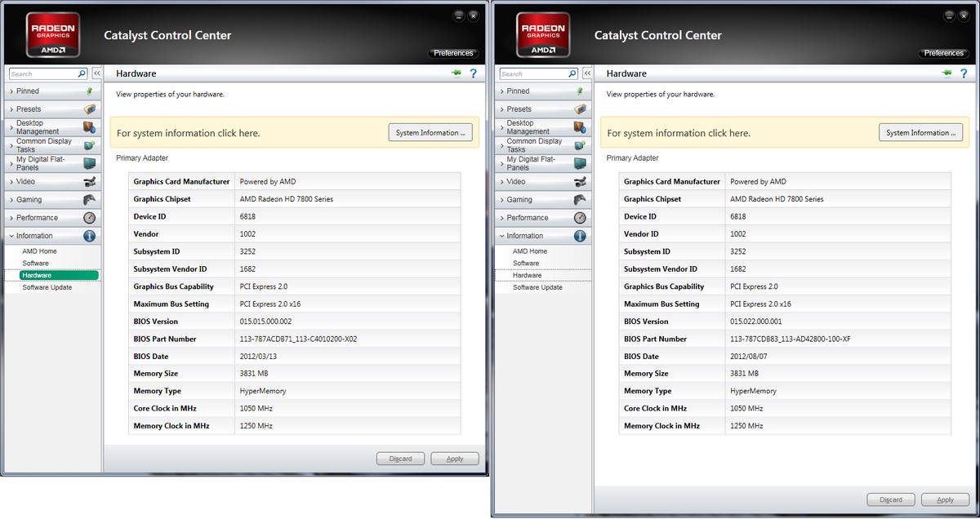
Task: Click 'AMD Radeon HD 7800 Series' in the left window
Action: [x=286, y=199]
